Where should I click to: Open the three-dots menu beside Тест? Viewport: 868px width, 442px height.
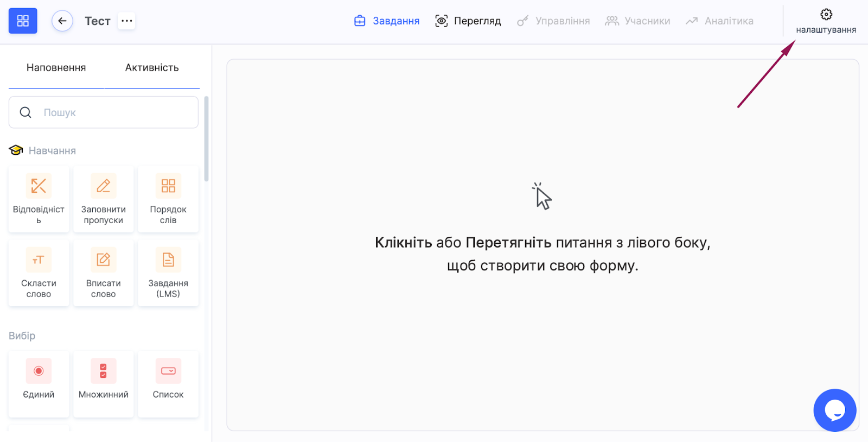(126, 21)
